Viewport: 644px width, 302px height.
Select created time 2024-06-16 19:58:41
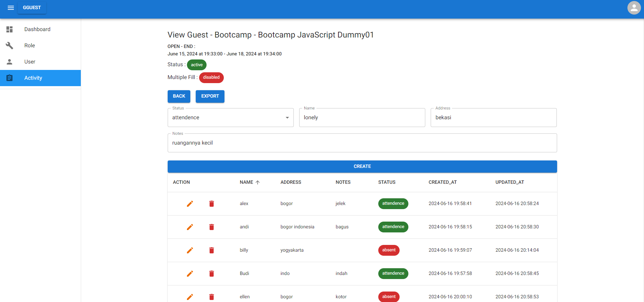tap(450, 204)
